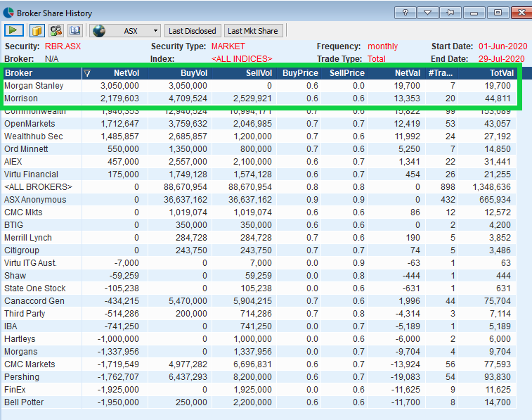Select the FinEx broker row
532x420 pixels.
click(x=259, y=390)
